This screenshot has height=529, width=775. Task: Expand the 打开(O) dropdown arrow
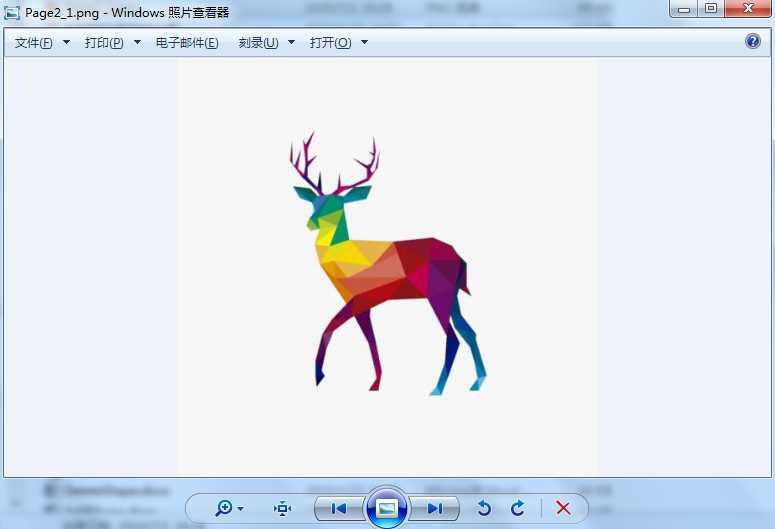[364, 43]
